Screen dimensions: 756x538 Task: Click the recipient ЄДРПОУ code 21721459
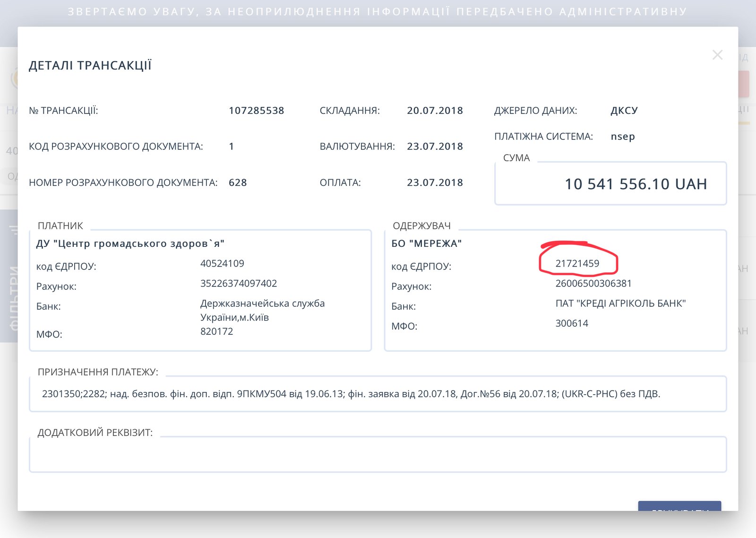tap(577, 263)
